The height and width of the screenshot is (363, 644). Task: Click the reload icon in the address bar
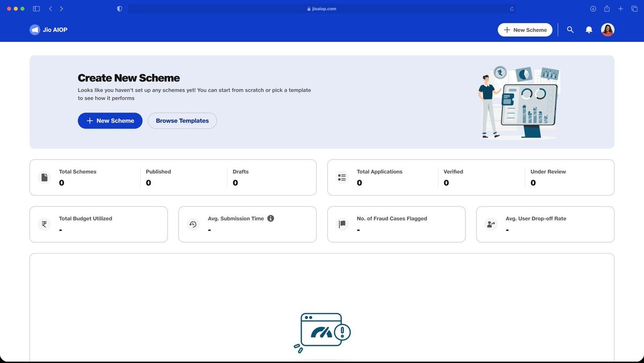(x=511, y=9)
